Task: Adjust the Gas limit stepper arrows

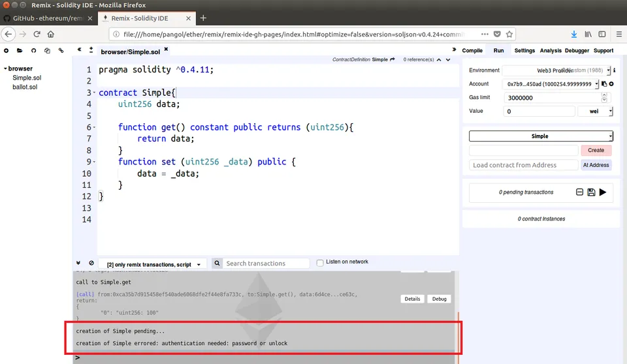Action: pos(604,97)
